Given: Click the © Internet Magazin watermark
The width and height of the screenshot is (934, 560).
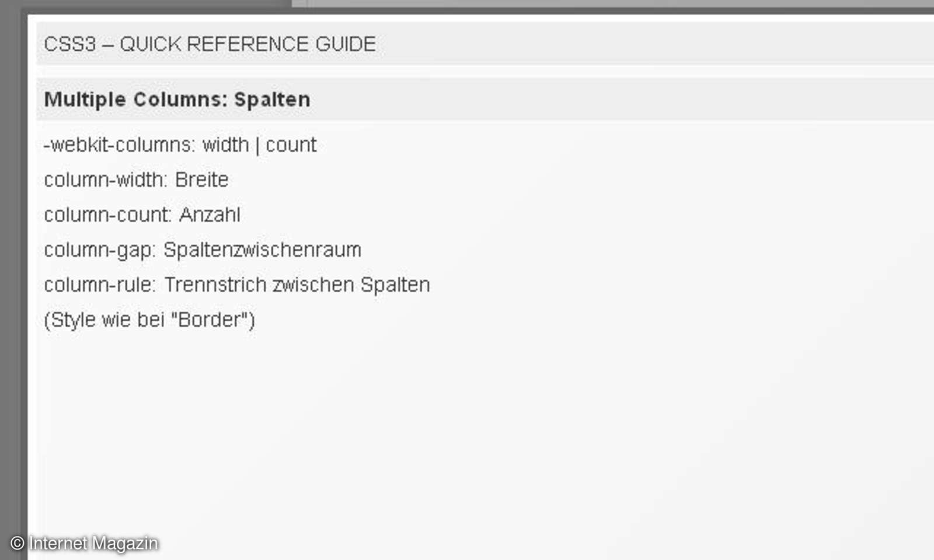Looking at the screenshot, I should pos(85,543).
